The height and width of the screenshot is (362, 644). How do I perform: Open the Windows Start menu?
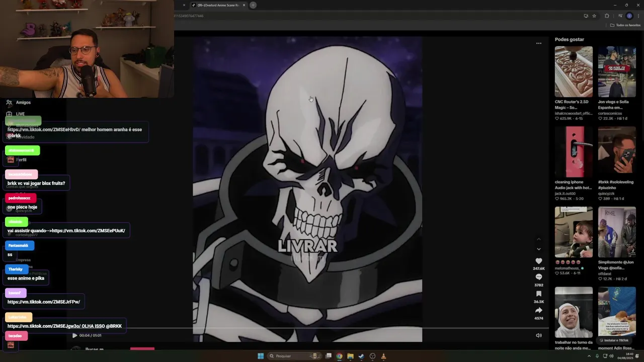coord(261,356)
